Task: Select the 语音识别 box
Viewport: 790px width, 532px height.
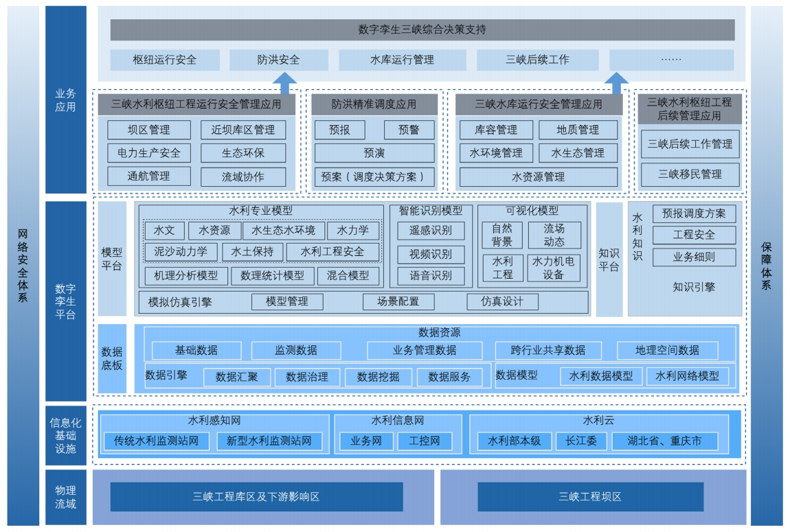Action: coord(431,276)
